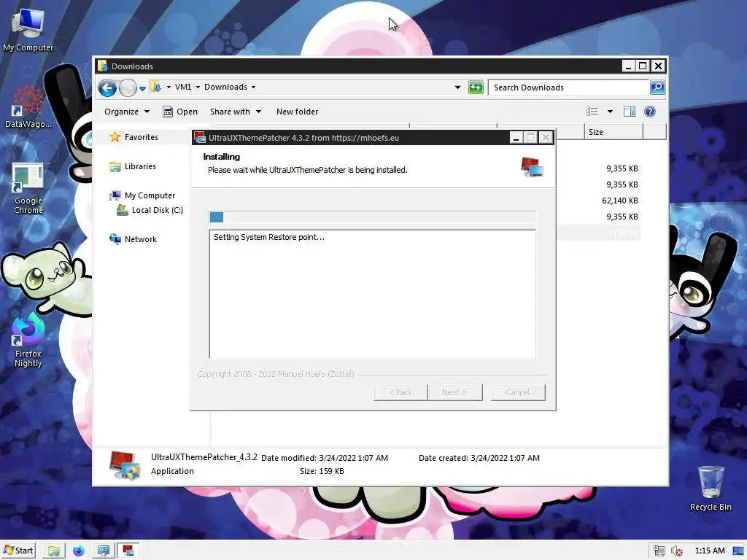Maximize the Downloads window

643,66
